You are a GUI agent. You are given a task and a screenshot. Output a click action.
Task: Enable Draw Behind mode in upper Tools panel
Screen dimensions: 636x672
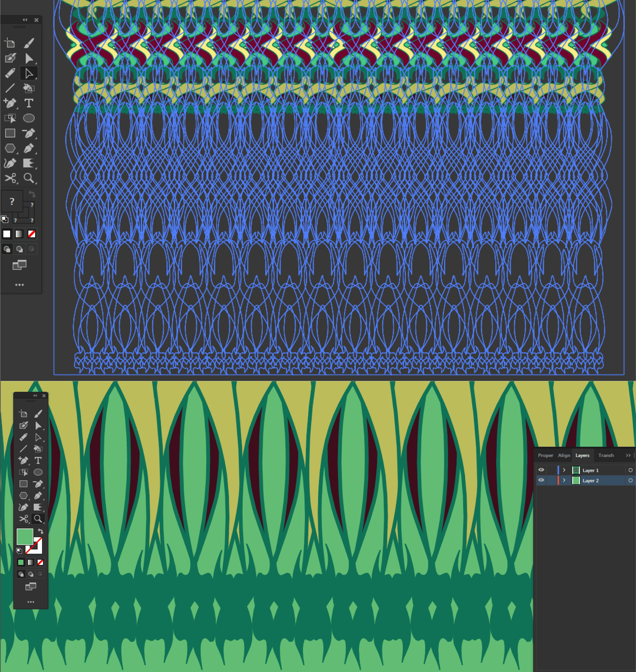pyautogui.click(x=20, y=249)
